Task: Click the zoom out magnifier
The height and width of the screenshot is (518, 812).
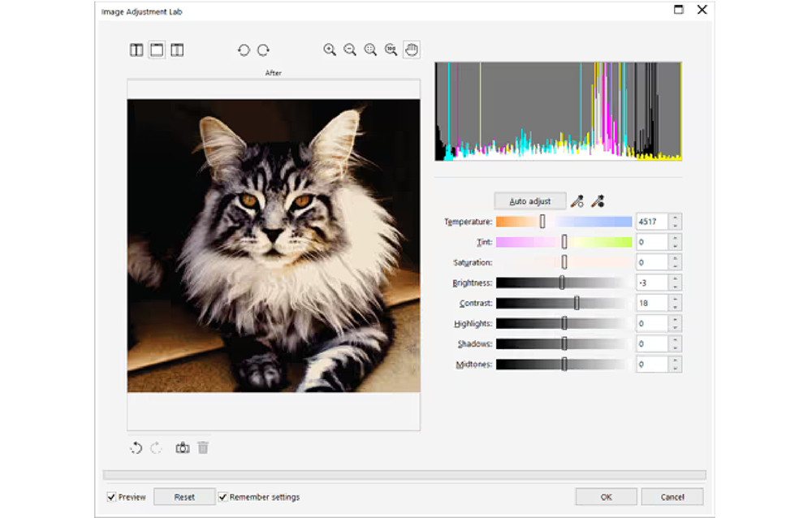Action: [x=350, y=50]
